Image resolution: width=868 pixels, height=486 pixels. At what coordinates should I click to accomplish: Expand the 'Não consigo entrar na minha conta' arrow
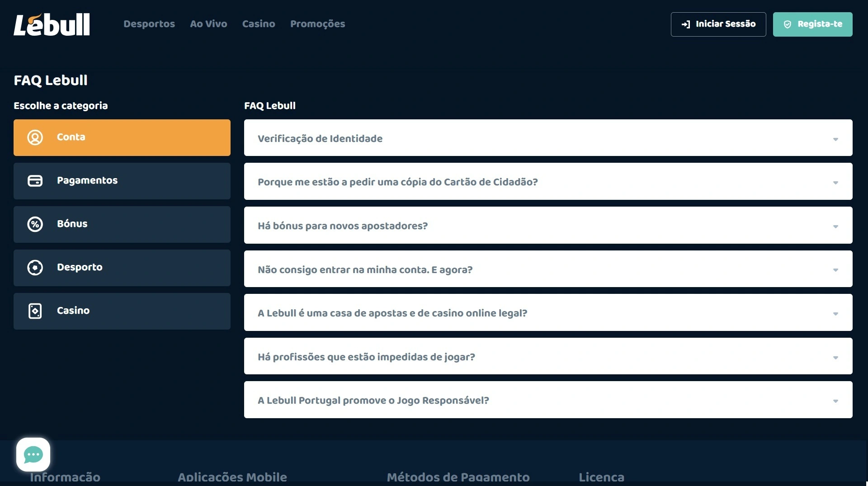pos(835,270)
